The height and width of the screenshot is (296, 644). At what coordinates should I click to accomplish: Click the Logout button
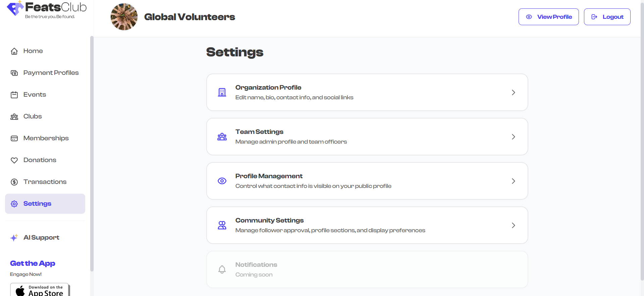tap(607, 17)
